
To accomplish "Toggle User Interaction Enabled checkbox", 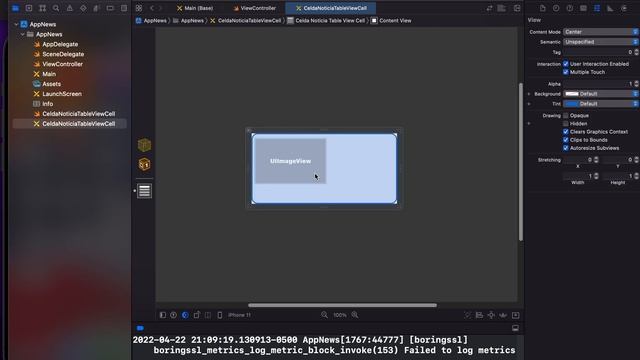I will (x=566, y=64).
